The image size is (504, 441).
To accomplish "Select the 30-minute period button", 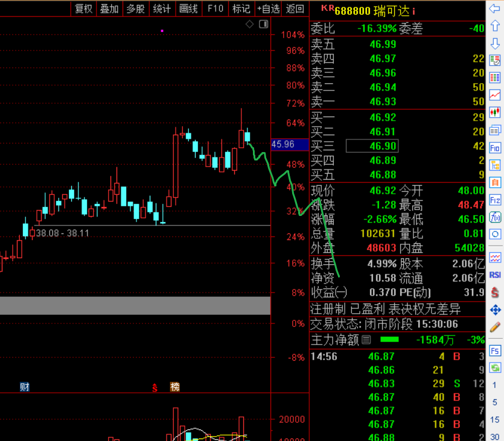I will 495,437.
